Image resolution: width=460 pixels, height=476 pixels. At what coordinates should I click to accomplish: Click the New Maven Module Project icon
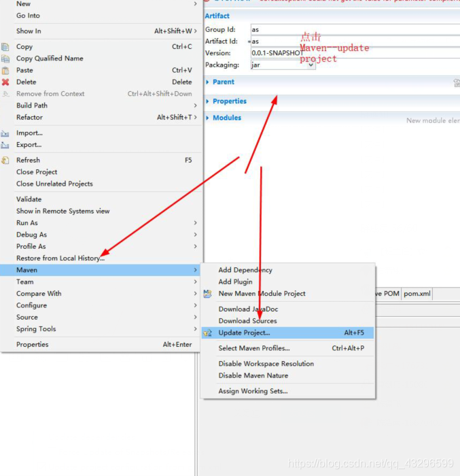208,294
